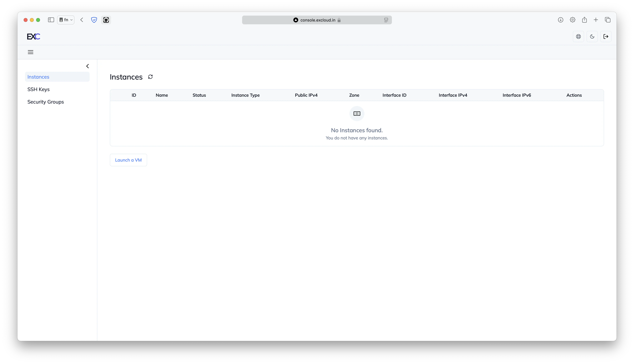
Task: View the tracking protection shield
Action: [x=94, y=20]
